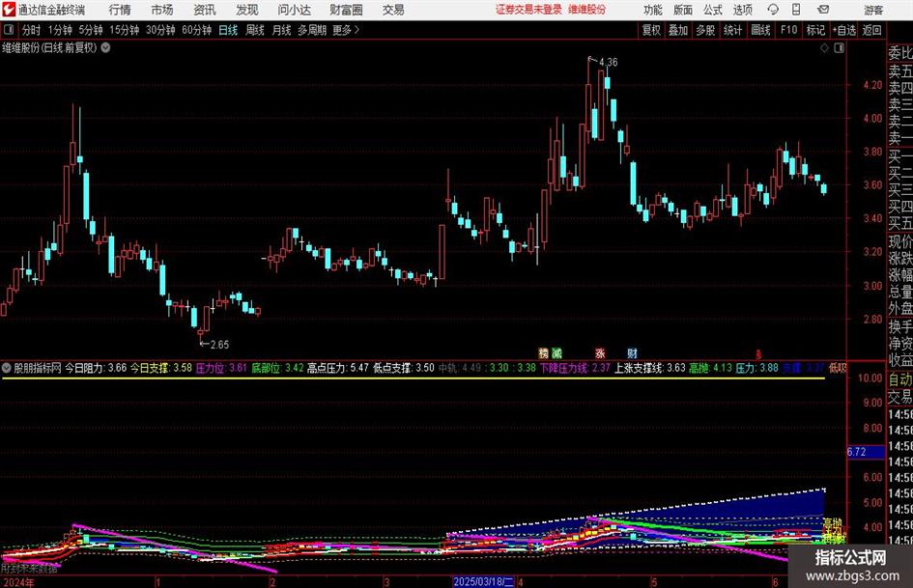Image resolution: width=913 pixels, height=588 pixels.
Task: Open the 资讯 menu
Action: [205, 10]
